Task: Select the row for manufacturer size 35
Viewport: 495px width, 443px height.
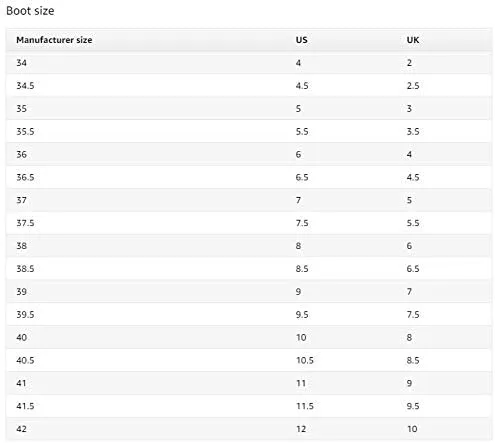Action: tap(249, 108)
